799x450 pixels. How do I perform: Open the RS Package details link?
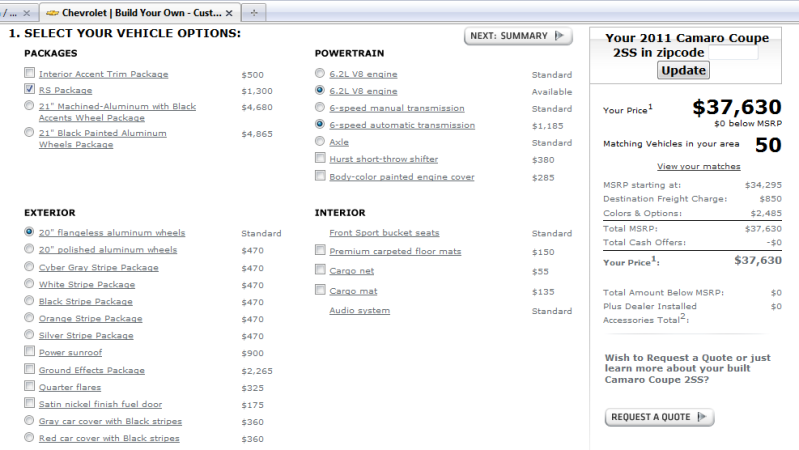(66, 90)
